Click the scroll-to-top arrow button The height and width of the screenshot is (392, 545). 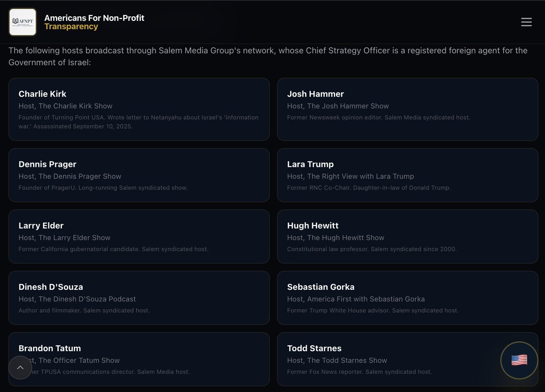click(20, 367)
